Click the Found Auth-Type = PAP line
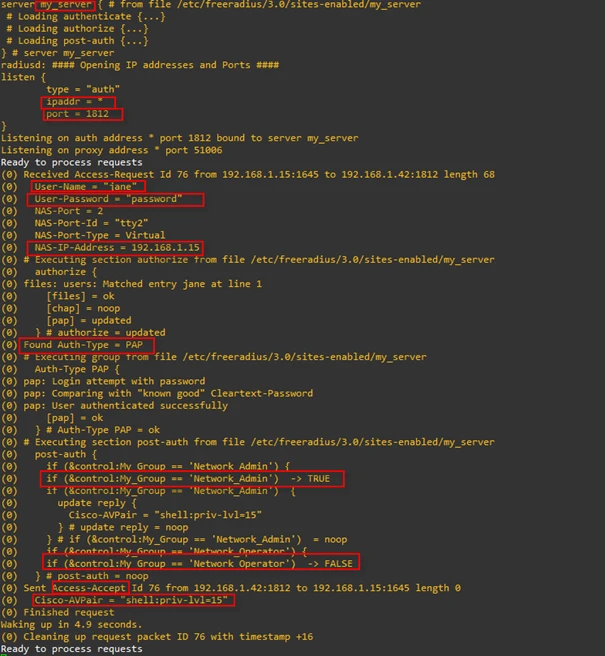This screenshot has height=656, width=605. [x=88, y=345]
